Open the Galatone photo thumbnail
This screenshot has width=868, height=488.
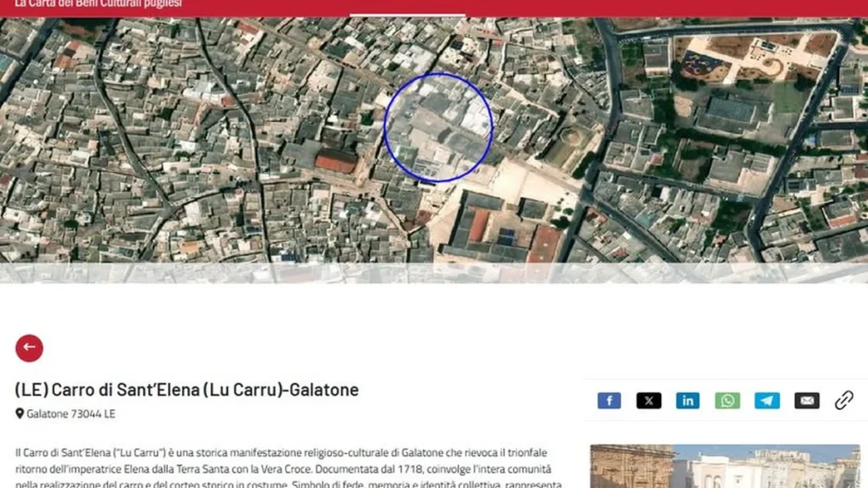(726, 466)
